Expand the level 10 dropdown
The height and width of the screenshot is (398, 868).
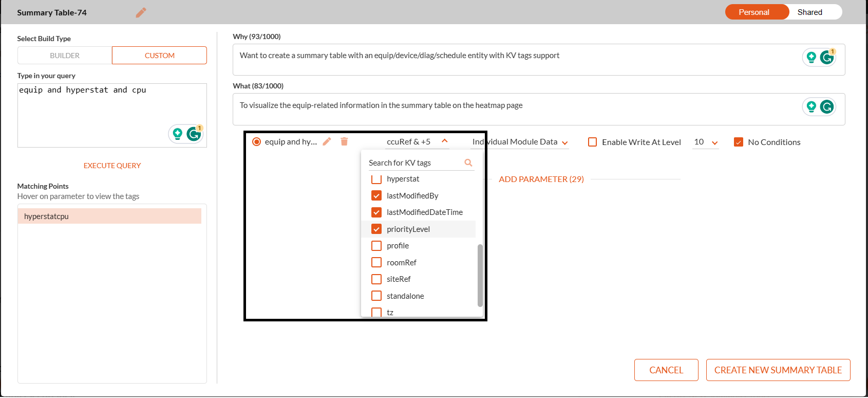point(714,142)
